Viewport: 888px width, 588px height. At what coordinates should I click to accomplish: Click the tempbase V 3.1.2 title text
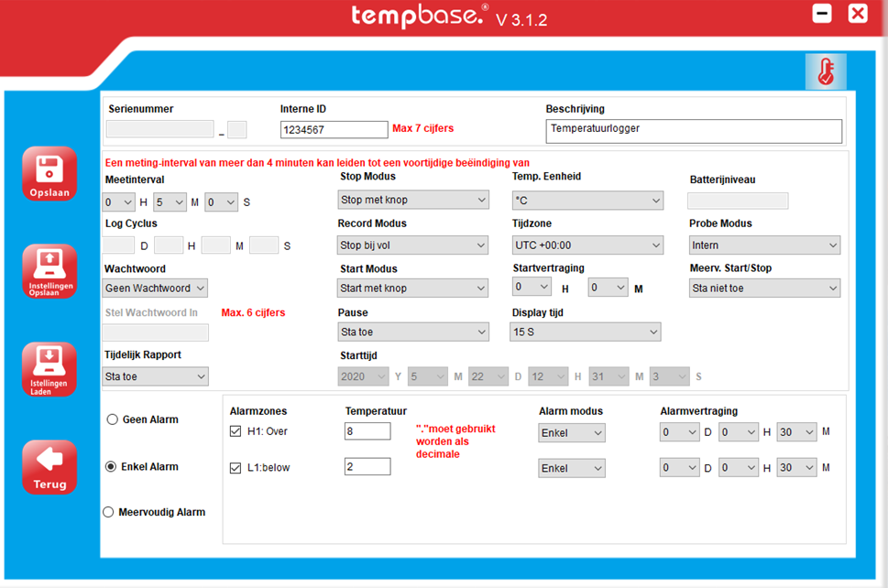pyautogui.click(x=449, y=16)
